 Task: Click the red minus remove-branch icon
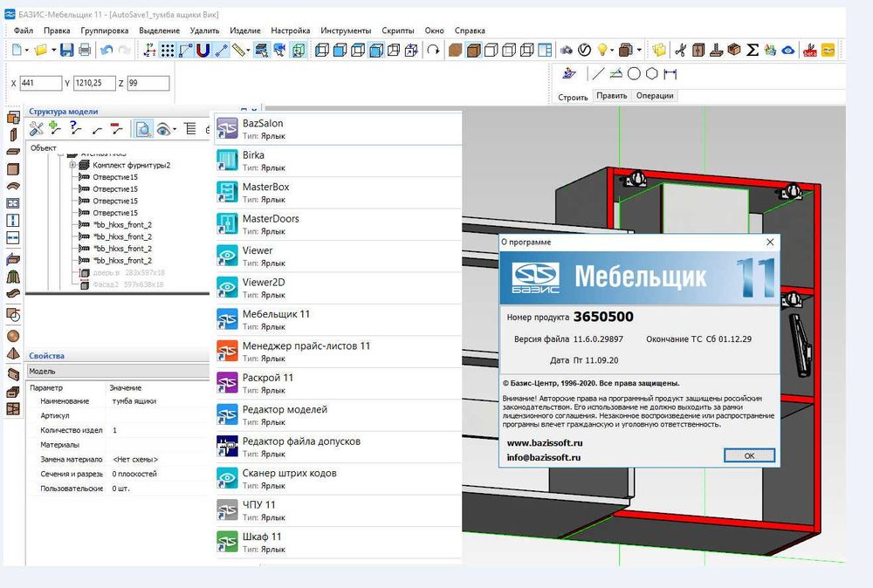coord(116,129)
